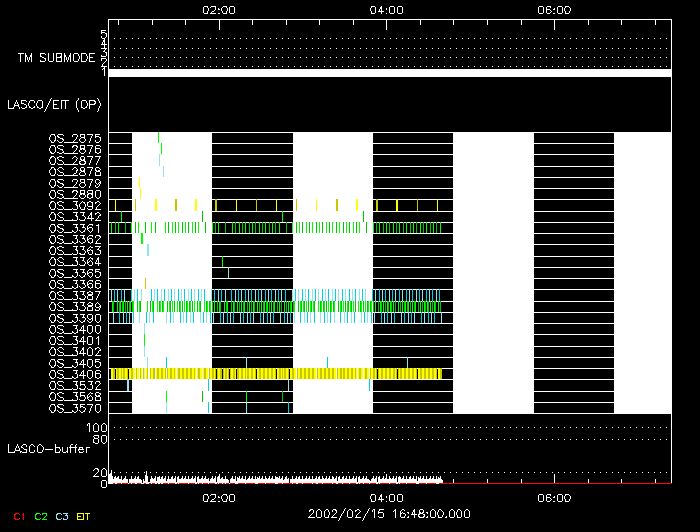Image resolution: width=700 pixels, height=532 pixels.
Task: Click the 02:00 tick on top axis
Action: [219, 10]
